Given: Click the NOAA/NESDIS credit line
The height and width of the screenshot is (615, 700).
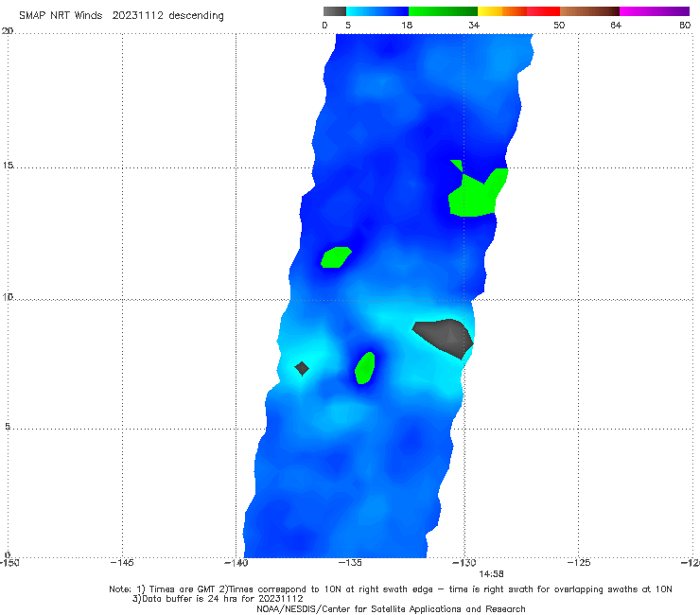Looking at the screenshot, I should [391, 609].
